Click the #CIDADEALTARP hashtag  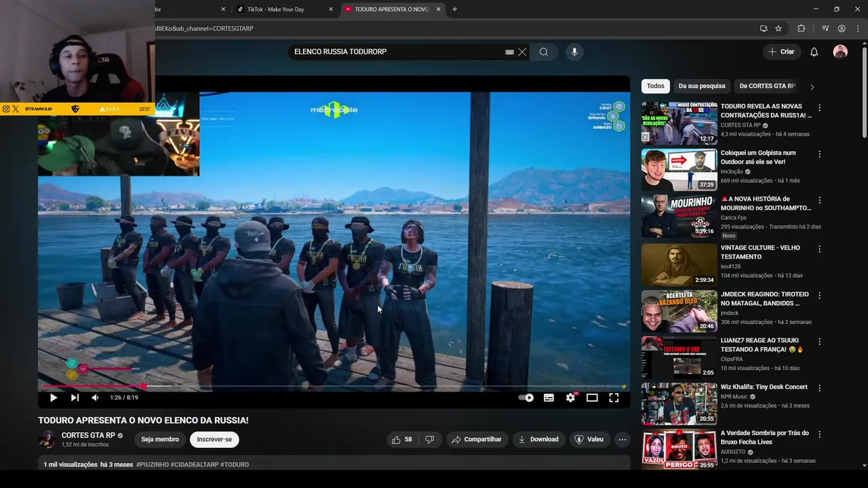195,465
